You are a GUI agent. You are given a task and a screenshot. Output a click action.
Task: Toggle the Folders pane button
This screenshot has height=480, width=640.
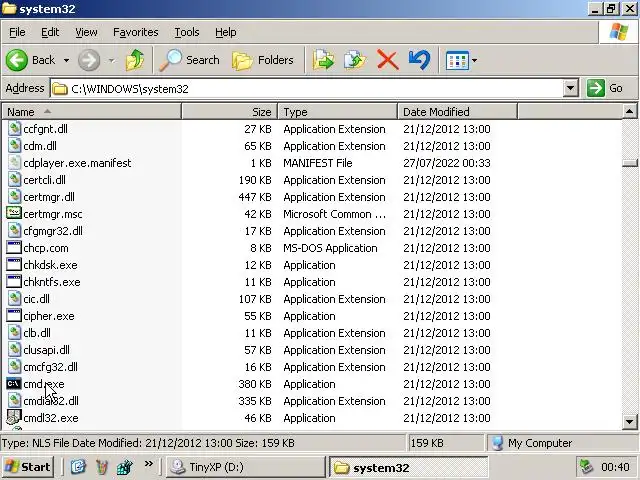coord(263,60)
